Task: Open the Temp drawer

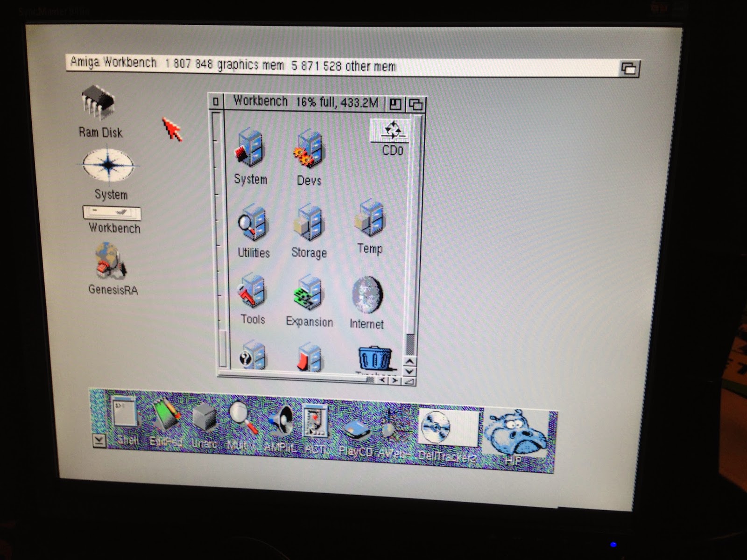Action: coord(370,217)
